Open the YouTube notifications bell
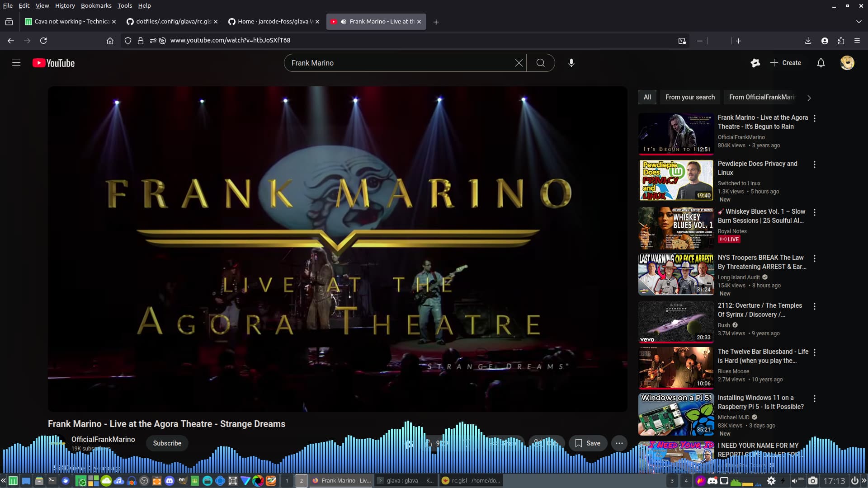 coord(821,63)
